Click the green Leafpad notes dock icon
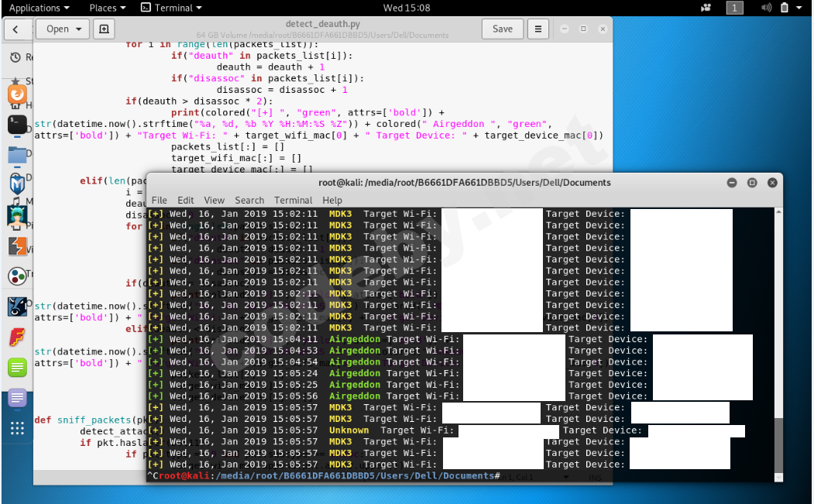 click(17, 367)
